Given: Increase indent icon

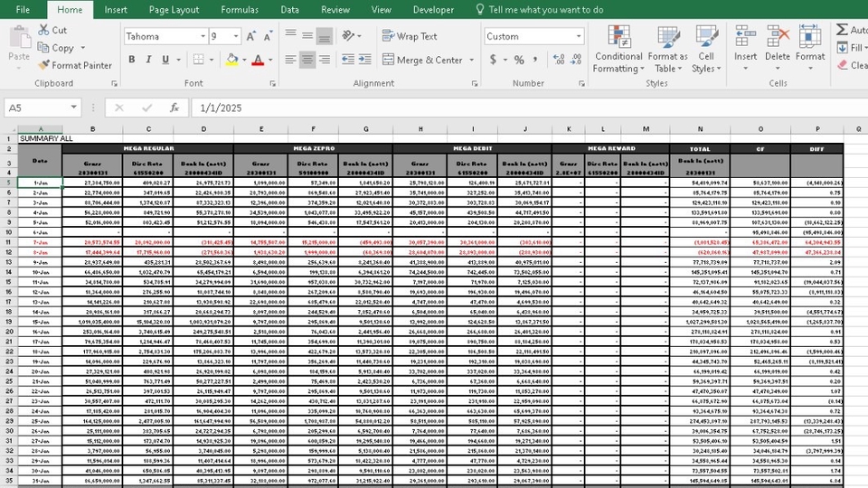Looking at the screenshot, I should pos(364,60).
